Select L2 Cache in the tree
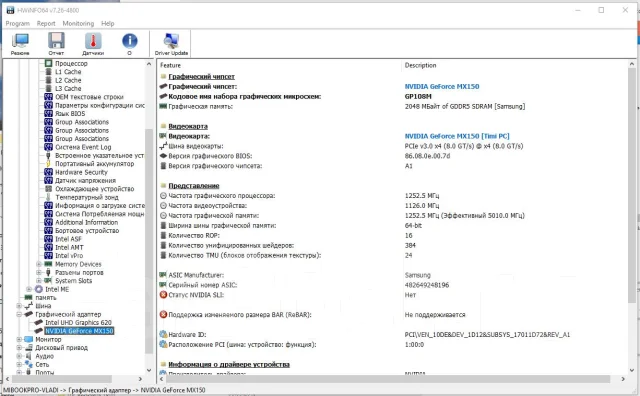The image size is (640, 396). coord(68,80)
